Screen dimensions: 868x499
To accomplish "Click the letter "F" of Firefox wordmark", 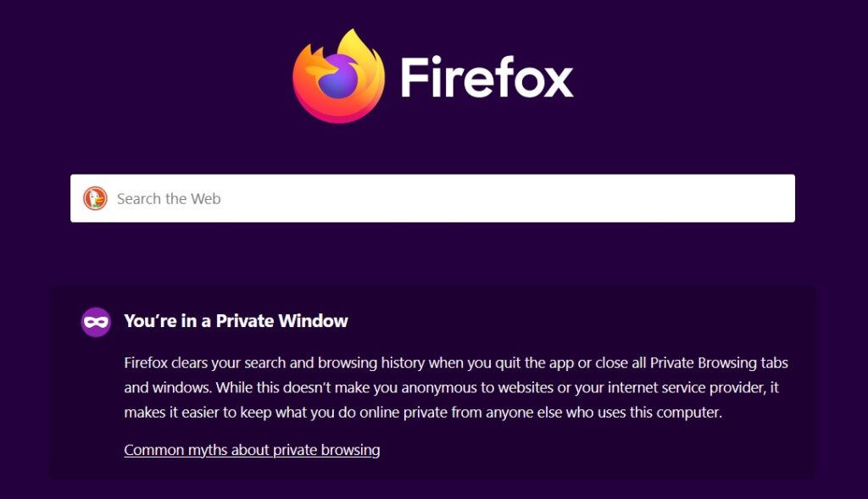I will click(x=415, y=78).
